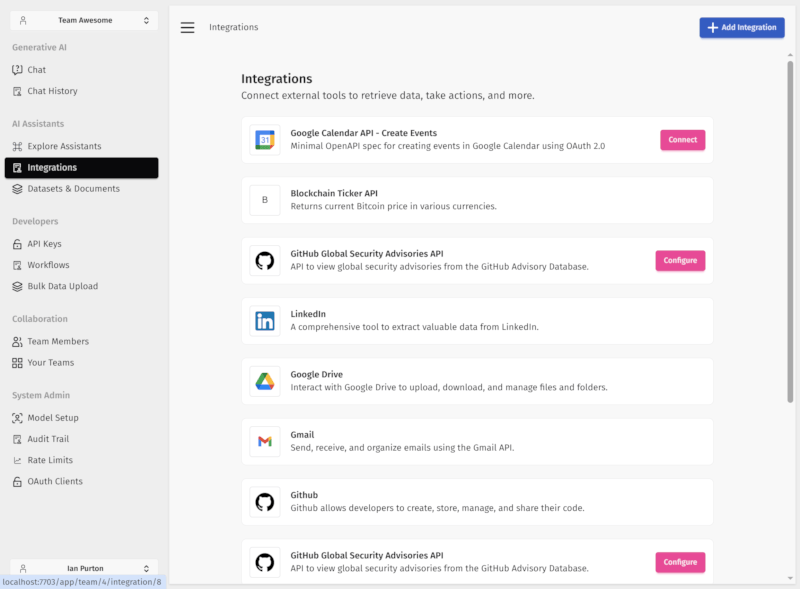Click the integrations list vertical scrollbar
Image resolution: width=800 pixels, height=589 pixels.
tap(790, 232)
